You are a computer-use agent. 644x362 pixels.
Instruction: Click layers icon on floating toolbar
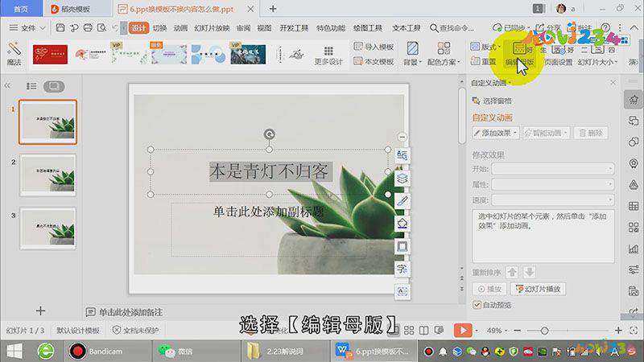402,178
